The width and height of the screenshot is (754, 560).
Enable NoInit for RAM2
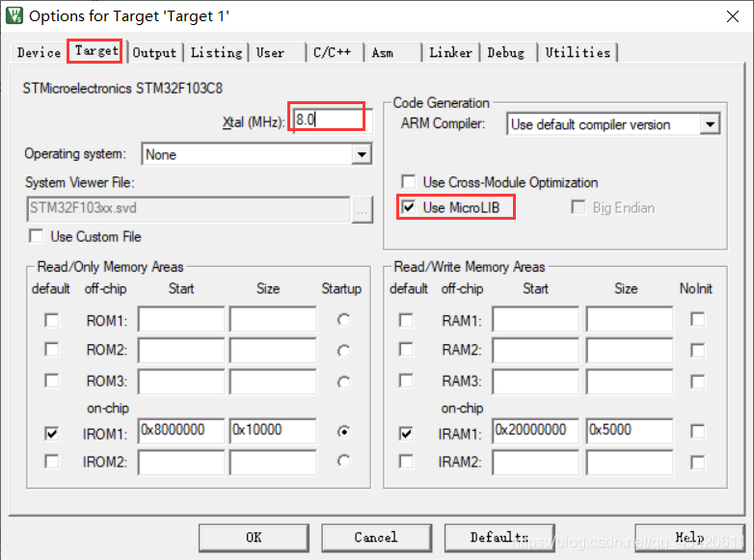[697, 350]
